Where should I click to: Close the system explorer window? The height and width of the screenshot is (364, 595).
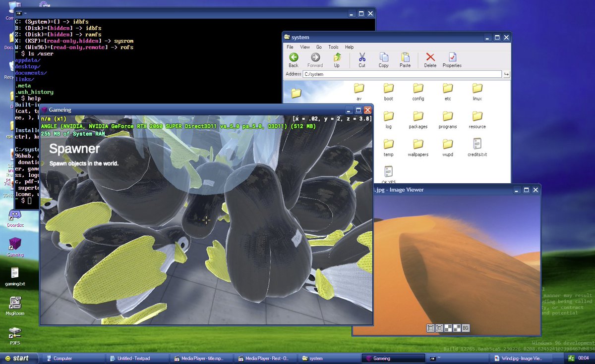coord(506,37)
